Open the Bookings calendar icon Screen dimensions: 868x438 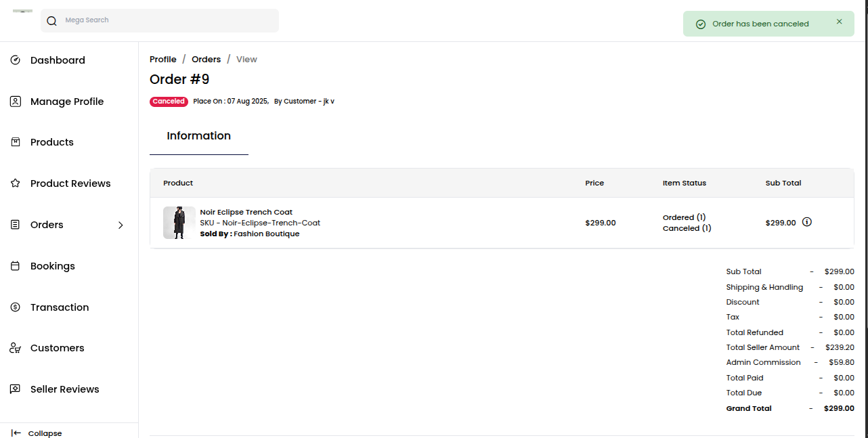pos(15,265)
